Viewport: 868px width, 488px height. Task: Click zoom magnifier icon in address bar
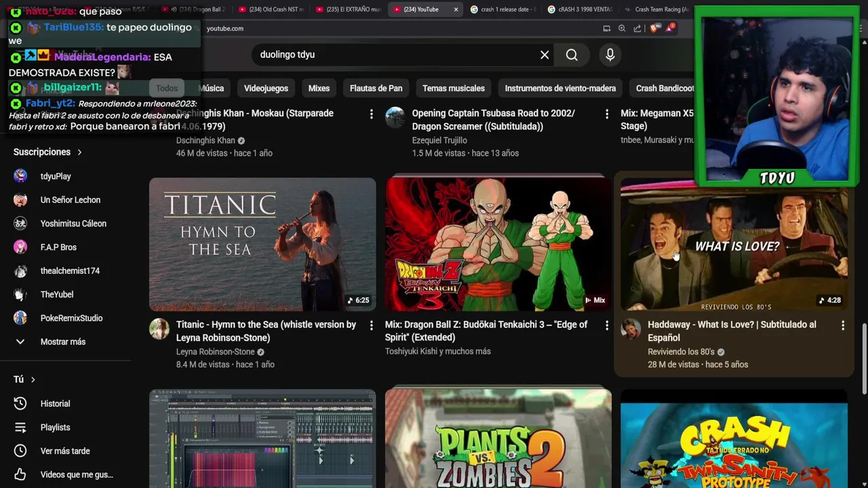pos(622,28)
